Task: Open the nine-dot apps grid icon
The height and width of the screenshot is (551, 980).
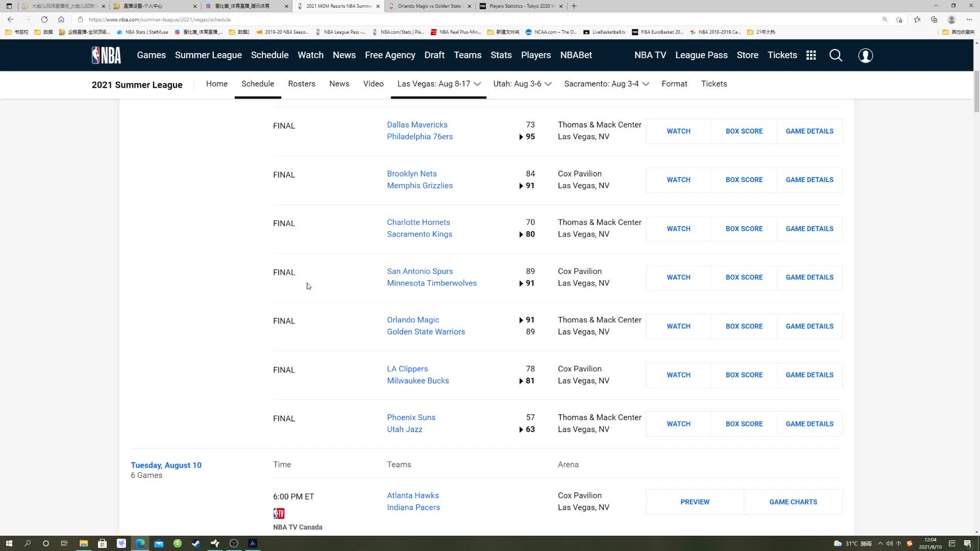Action: 811,55
